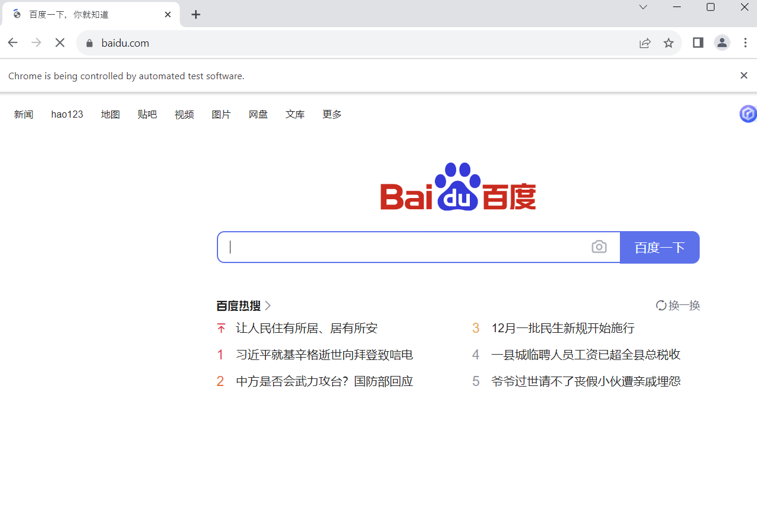Close the 百度一下 tab
Image resolution: width=757 pixels, height=532 pixels.
(x=168, y=14)
